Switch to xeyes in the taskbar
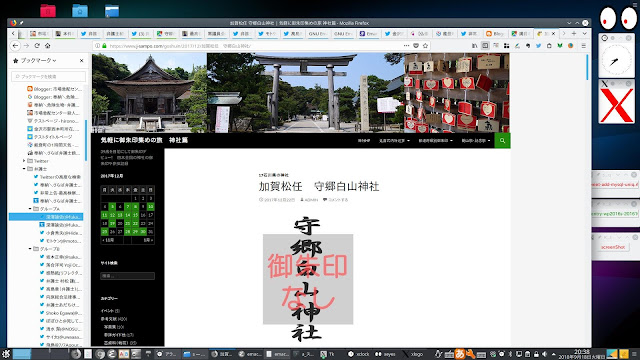 coord(385,354)
